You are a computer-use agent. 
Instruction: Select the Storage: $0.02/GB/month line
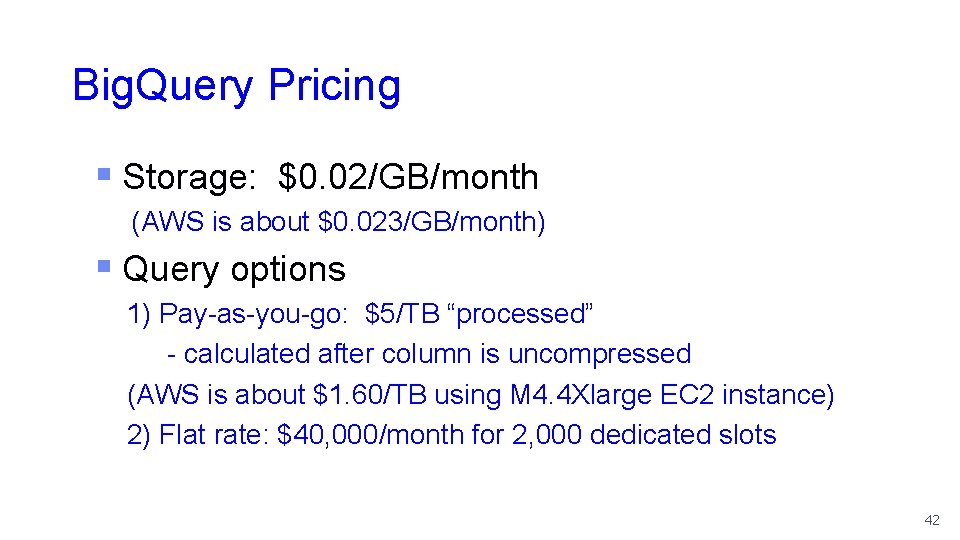(331, 178)
